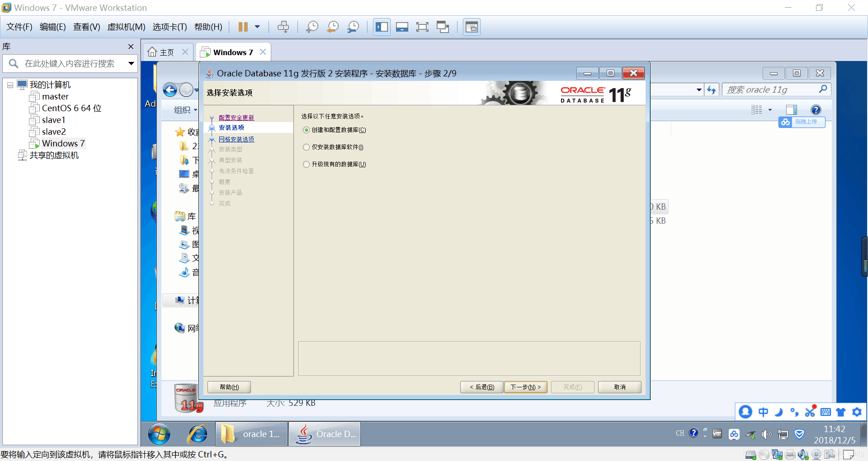The image size is (868, 461).
Task: Click the soft keyboard icon on IME bar
Action: tap(826, 412)
